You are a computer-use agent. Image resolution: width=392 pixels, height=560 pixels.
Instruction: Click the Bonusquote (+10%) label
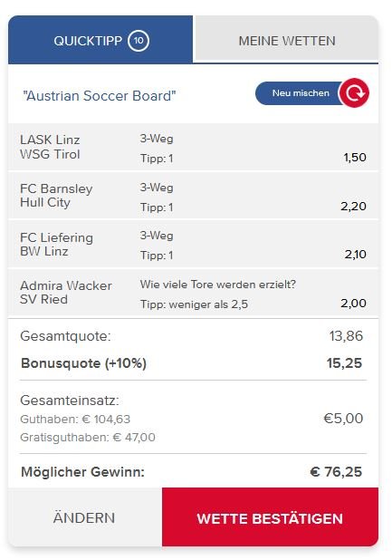[x=84, y=363]
